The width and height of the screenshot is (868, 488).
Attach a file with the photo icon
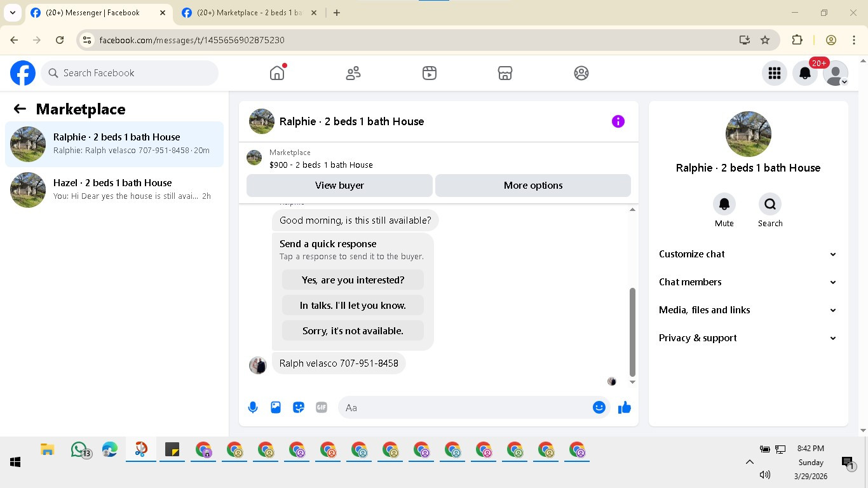(x=276, y=408)
